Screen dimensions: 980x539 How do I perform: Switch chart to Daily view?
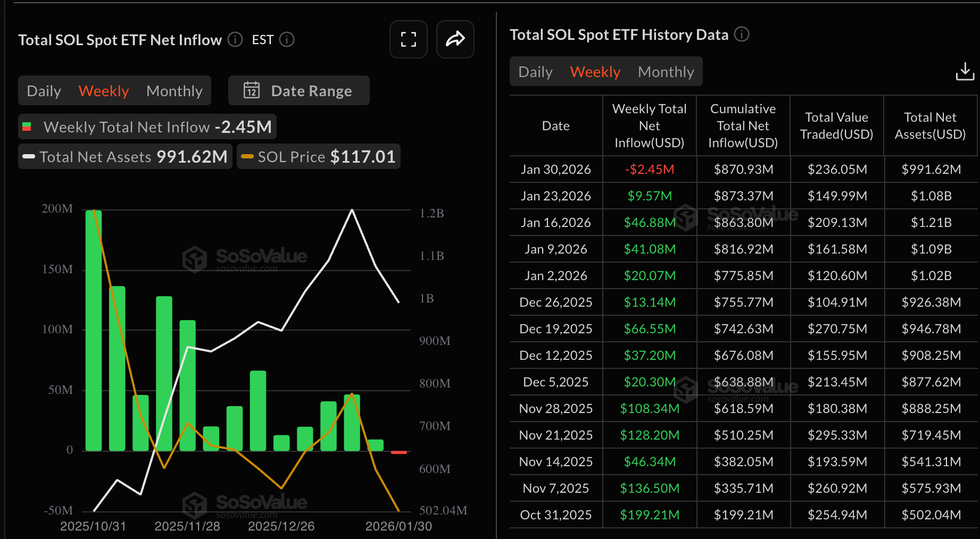[x=44, y=90]
